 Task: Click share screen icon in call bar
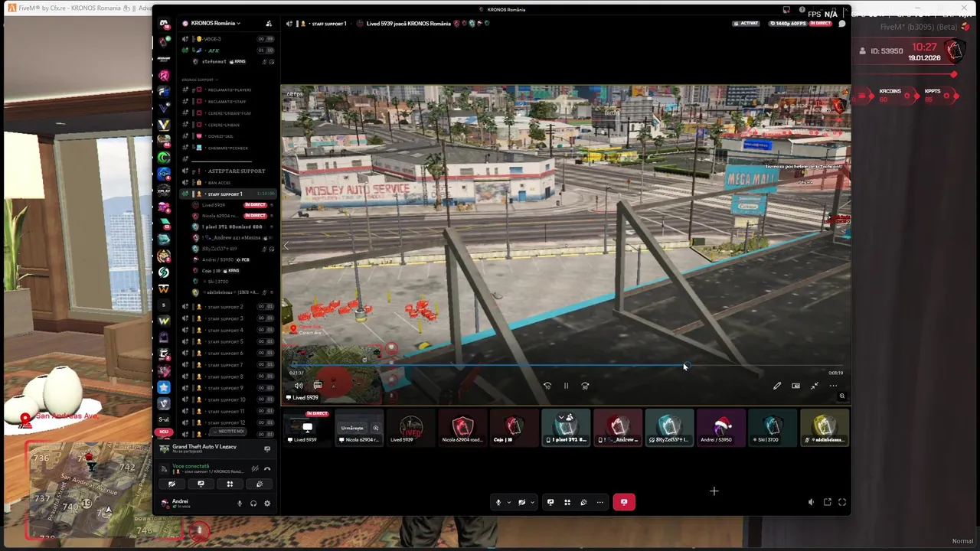[x=550, y=502]
